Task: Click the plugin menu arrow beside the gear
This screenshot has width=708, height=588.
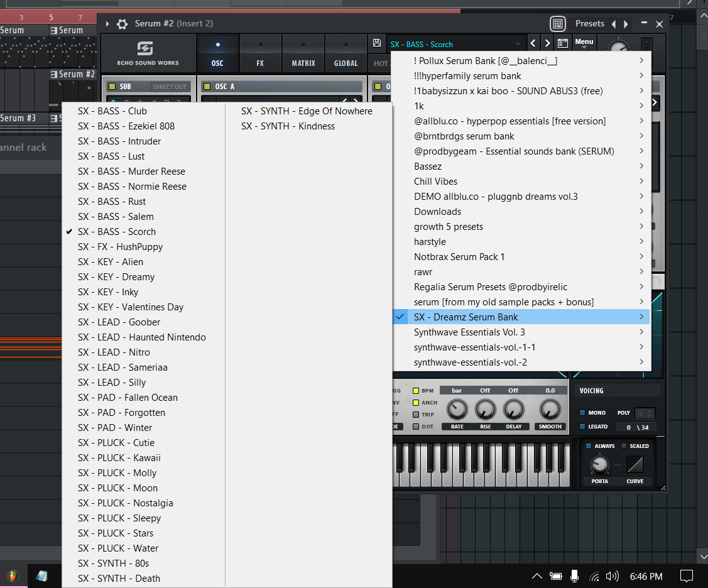Action: pos(107,24)
